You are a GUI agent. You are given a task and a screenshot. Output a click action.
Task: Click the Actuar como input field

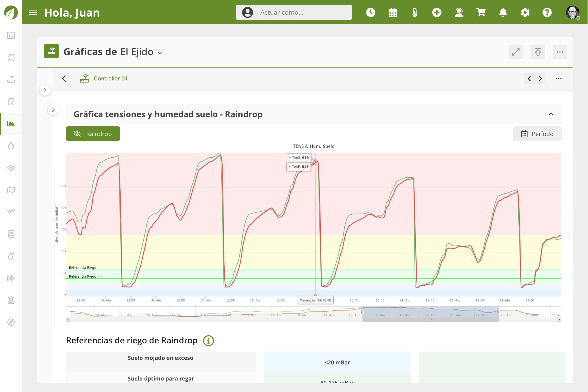tap(294, 12)
